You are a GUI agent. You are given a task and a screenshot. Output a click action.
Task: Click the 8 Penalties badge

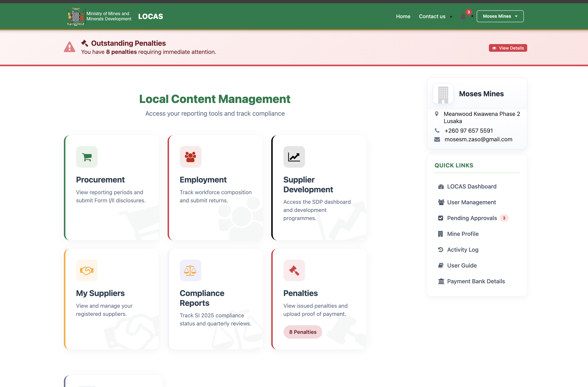pos(303,332)
